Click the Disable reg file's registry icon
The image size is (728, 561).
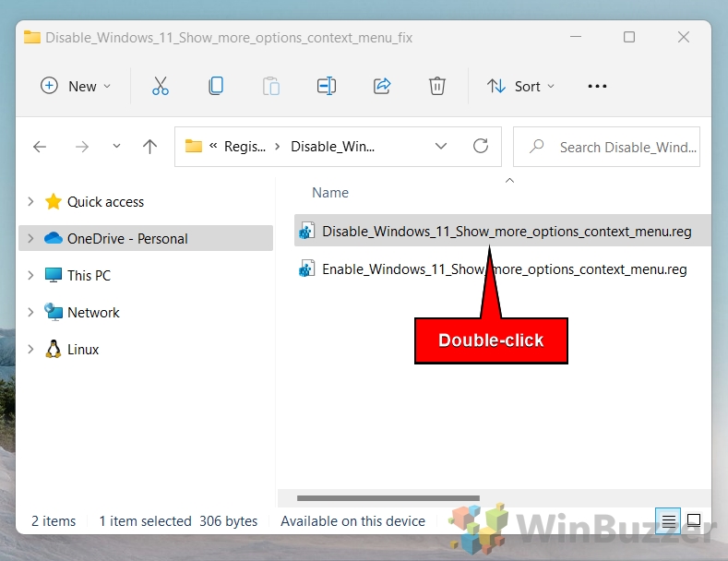tap(306, 231)
